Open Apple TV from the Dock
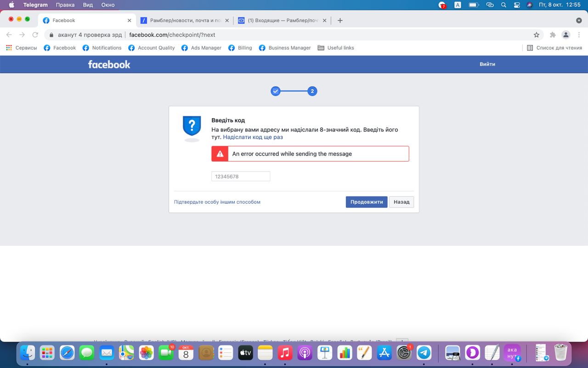 tap(245, 353)
